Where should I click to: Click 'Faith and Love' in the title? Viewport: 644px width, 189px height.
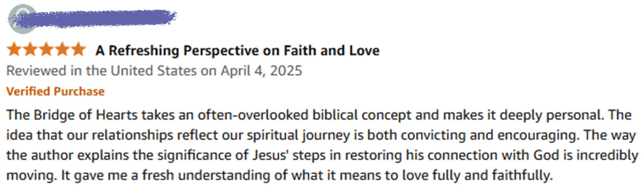332,50
